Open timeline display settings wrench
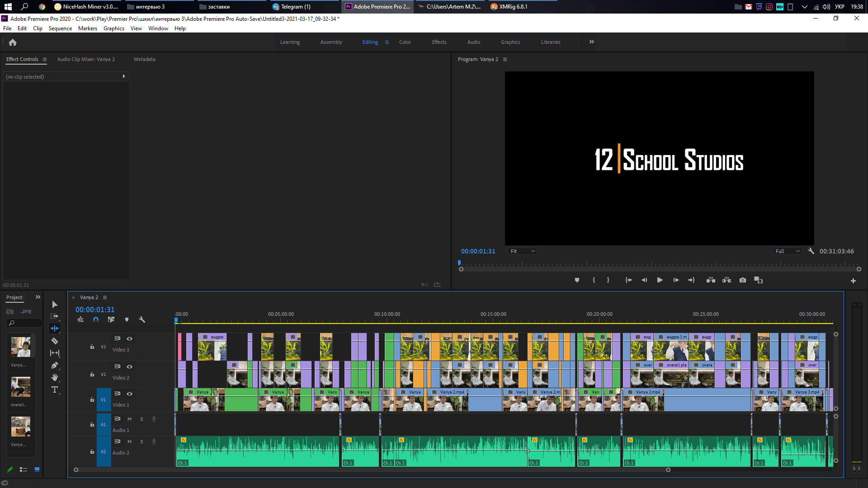This screenshot has width=868, height=488. coord(142,319)
